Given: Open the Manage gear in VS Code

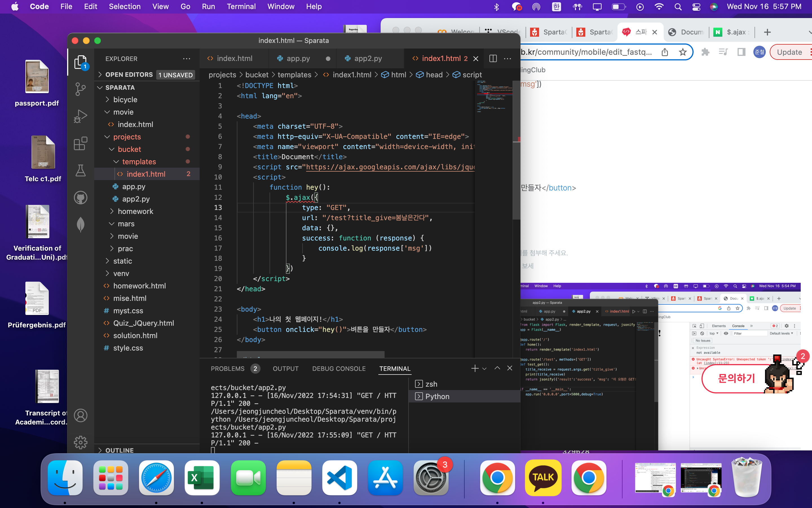Looking at the screenshot, I should point(81,442).
